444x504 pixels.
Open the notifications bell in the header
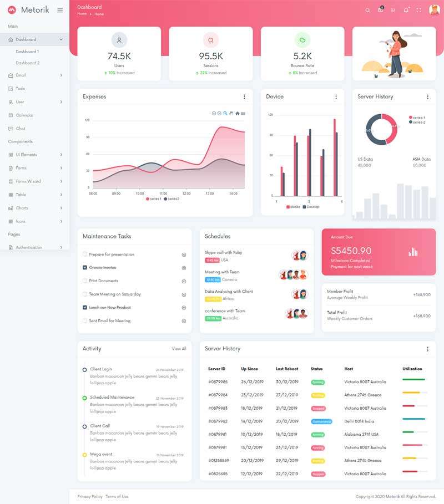(406, 10)
